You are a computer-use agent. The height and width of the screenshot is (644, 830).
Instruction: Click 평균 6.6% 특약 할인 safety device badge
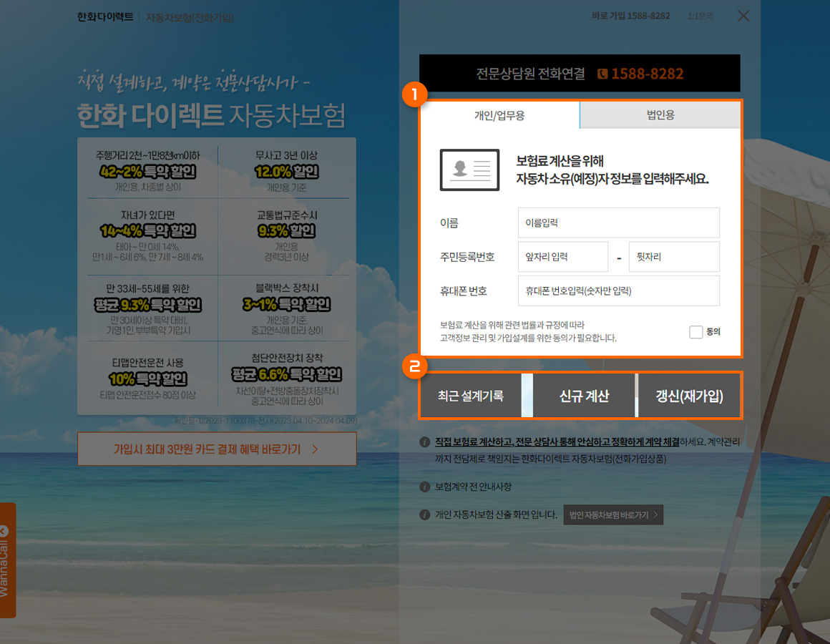click(x=286, y=374)
